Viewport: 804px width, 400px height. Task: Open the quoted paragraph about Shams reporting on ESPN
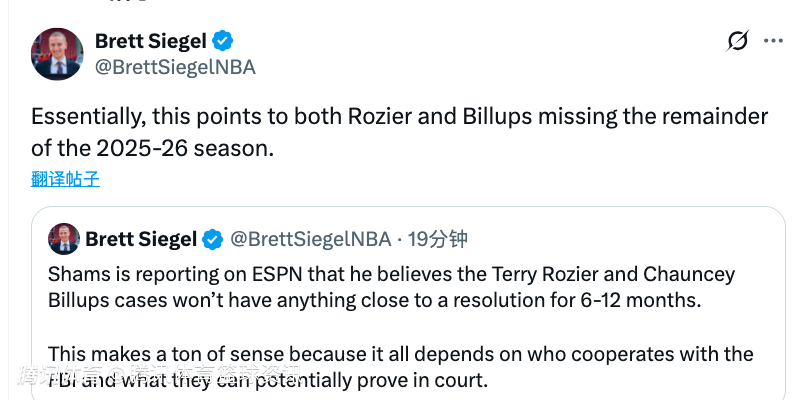[x=390, y=287]
